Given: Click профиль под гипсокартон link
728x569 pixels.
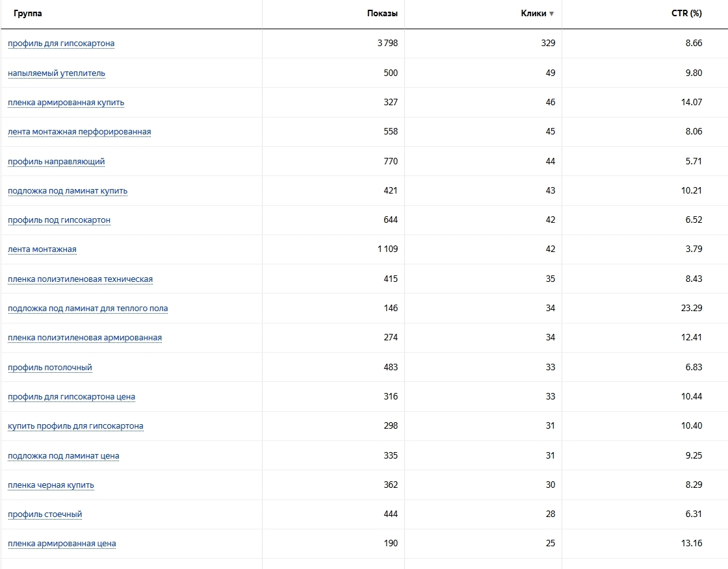Looking at the screenshot, I should [x=59, y=220].
